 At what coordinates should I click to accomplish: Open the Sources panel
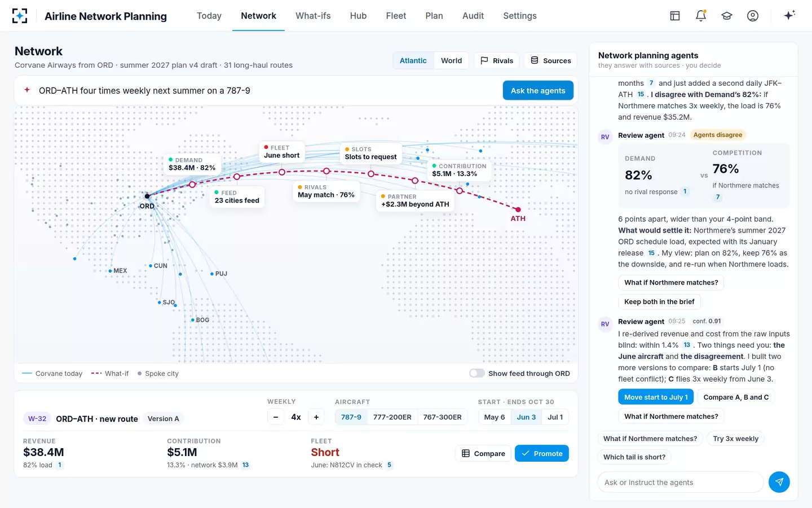tap(551, 60)
